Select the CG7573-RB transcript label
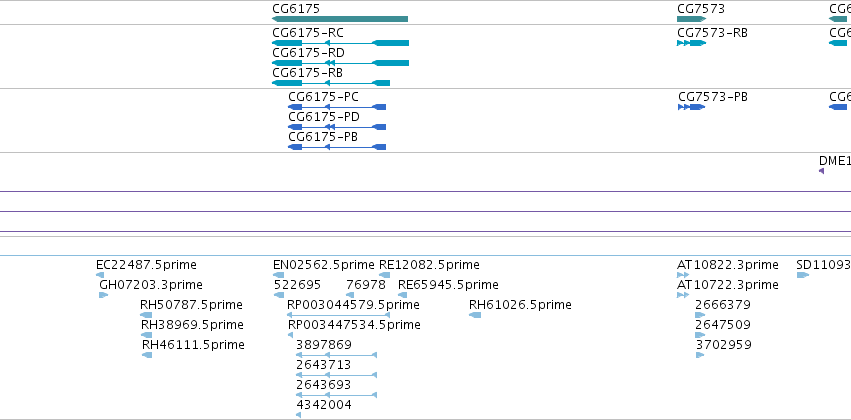Screen dimensions: 851x420 click(712, 33)
